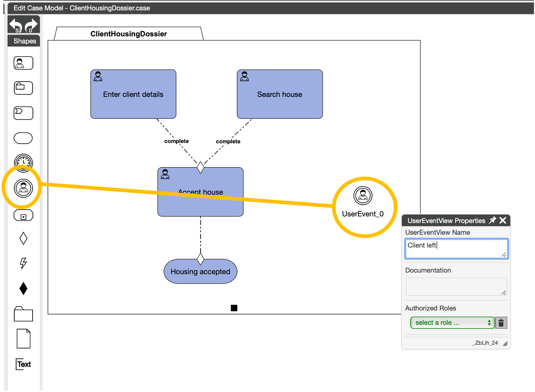535x392 pixels.
Task: Select the Process Task shape
Action: point(23,113)
